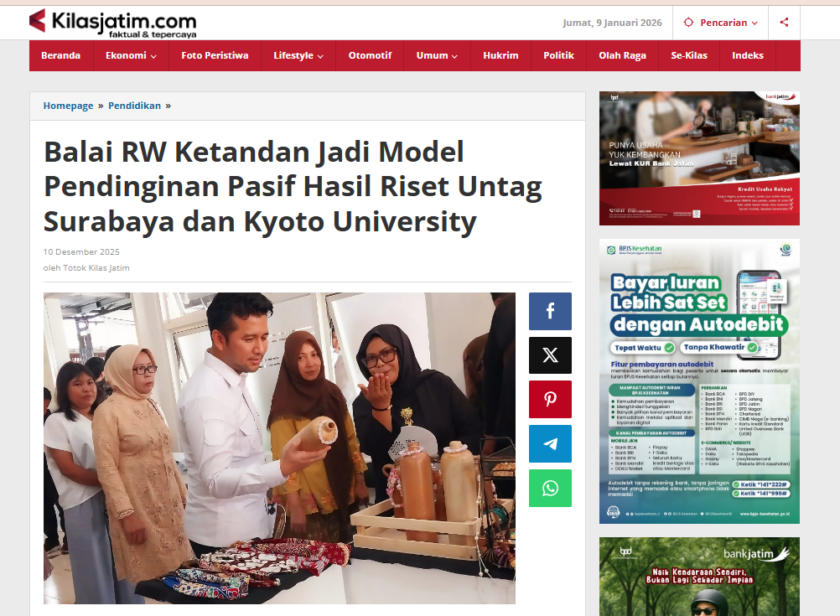Share article on Facebook

click(x=550, y=311)
